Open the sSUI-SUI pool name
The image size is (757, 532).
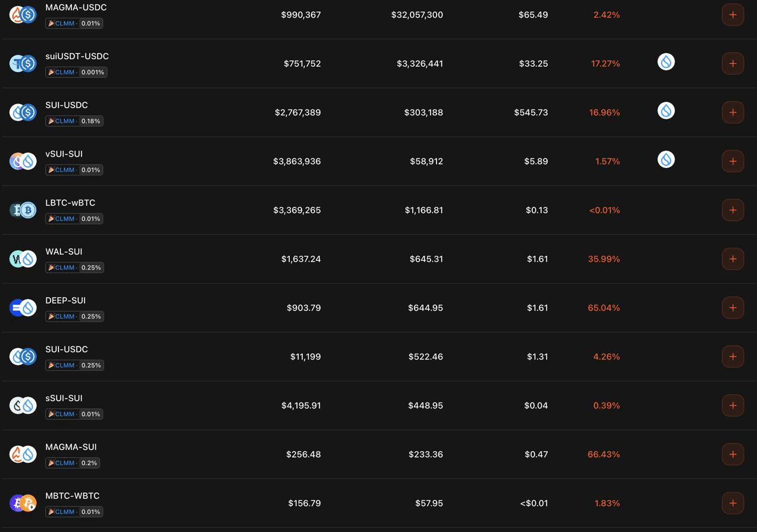point(64,398)
